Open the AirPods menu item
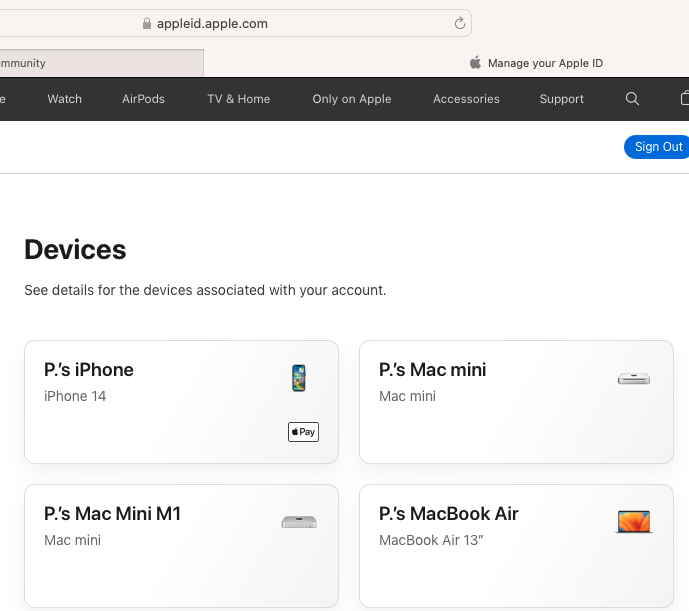 point(143,99)
